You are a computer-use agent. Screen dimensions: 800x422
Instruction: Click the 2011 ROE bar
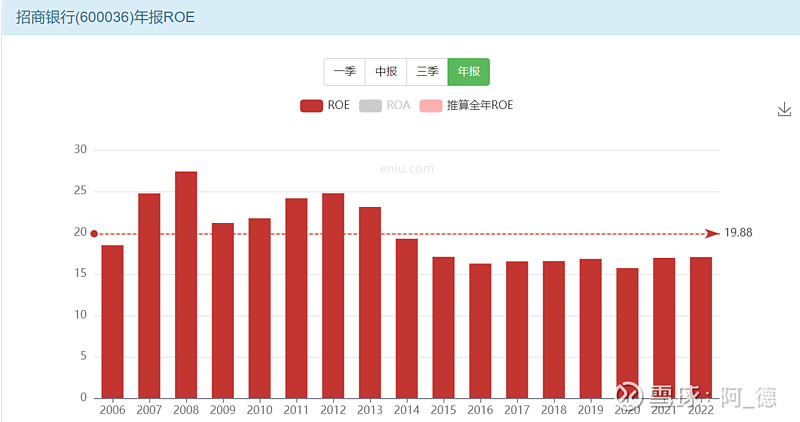296,298
